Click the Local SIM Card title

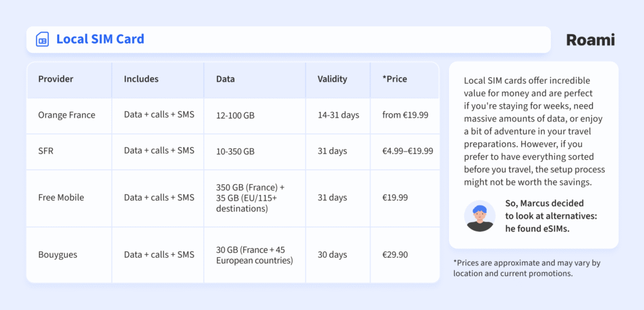[100, 39]
